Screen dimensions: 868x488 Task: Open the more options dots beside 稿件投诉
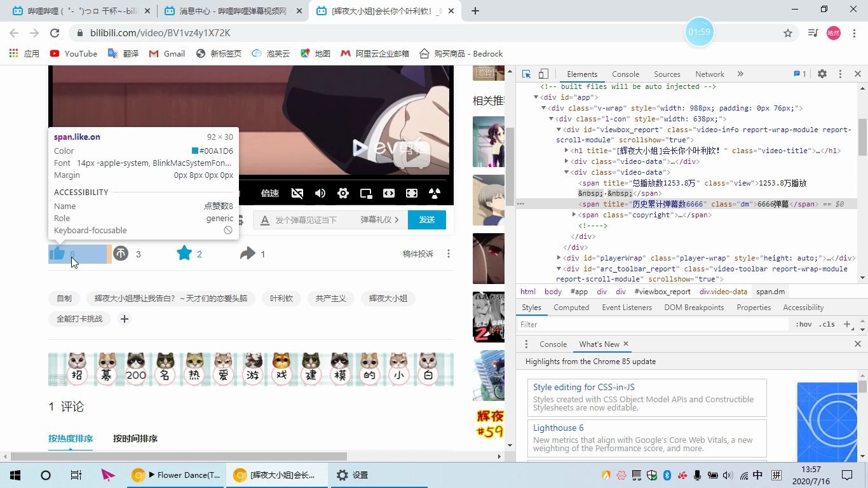point(449,254)
